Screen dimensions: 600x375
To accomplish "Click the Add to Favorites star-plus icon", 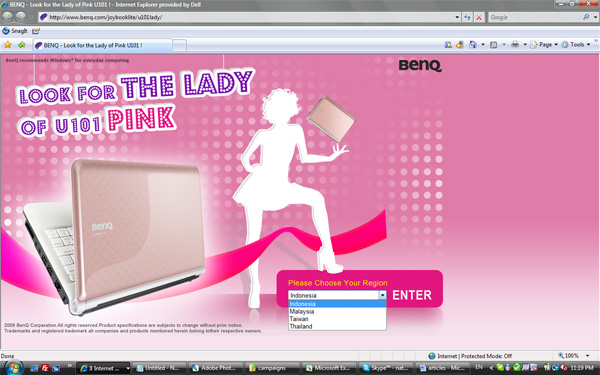I will click(22, 45).
